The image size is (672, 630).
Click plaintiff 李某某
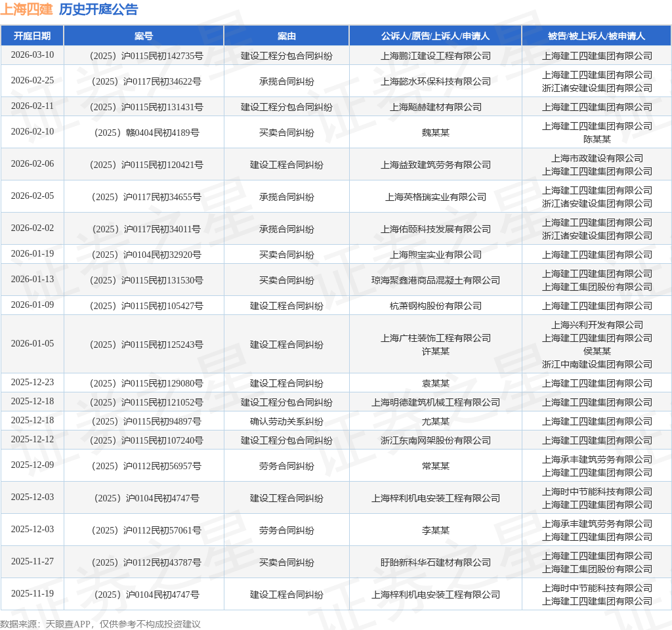[x=436, y=530]
